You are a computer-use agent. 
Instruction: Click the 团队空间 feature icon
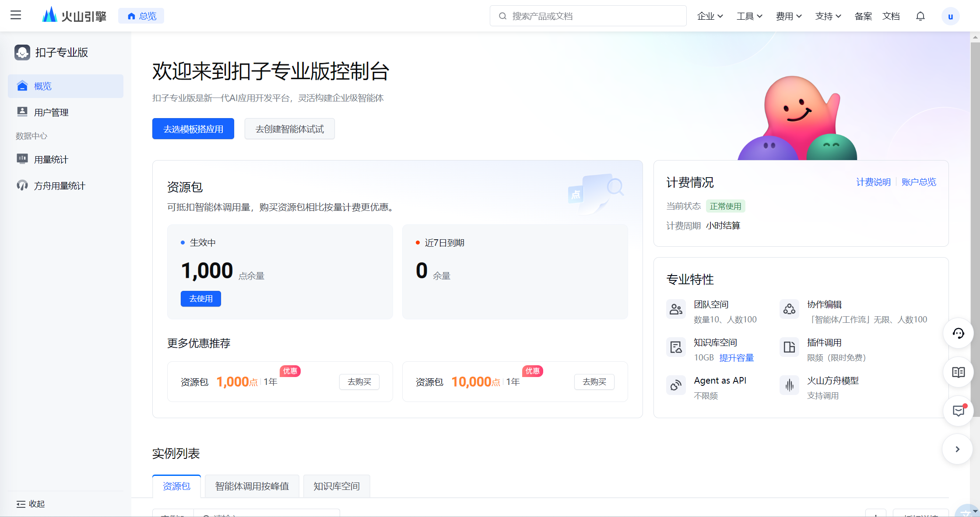(676, 310)
